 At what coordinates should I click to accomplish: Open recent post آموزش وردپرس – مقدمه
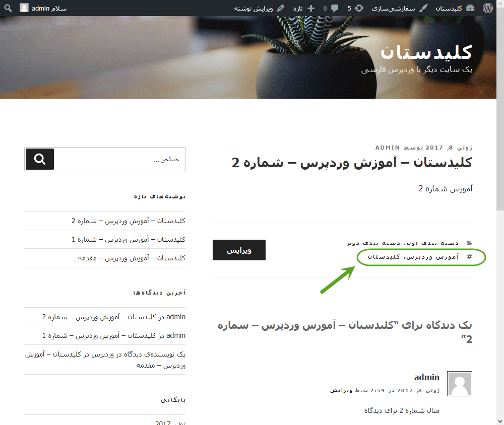pyautogui.click(x=132, y=258)
